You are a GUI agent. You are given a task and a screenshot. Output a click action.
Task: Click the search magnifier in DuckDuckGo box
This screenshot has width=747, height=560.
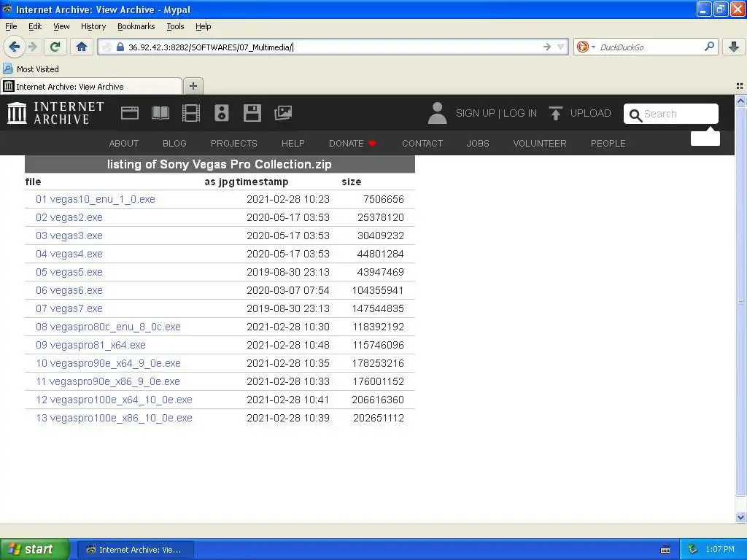[x=709, y=46]
